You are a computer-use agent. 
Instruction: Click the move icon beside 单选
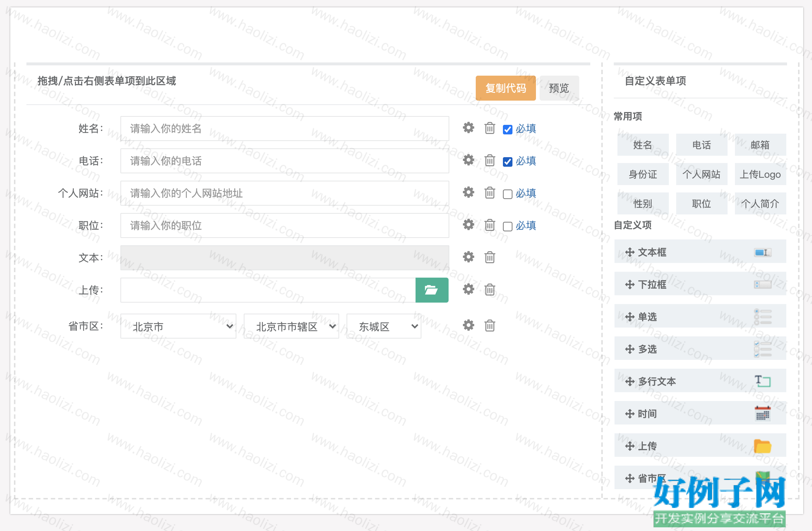630,317
